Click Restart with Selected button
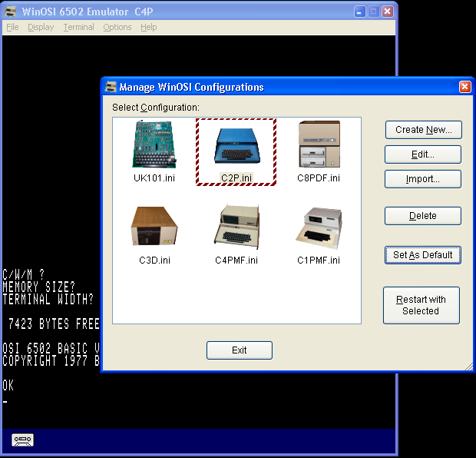 [421, 305]
